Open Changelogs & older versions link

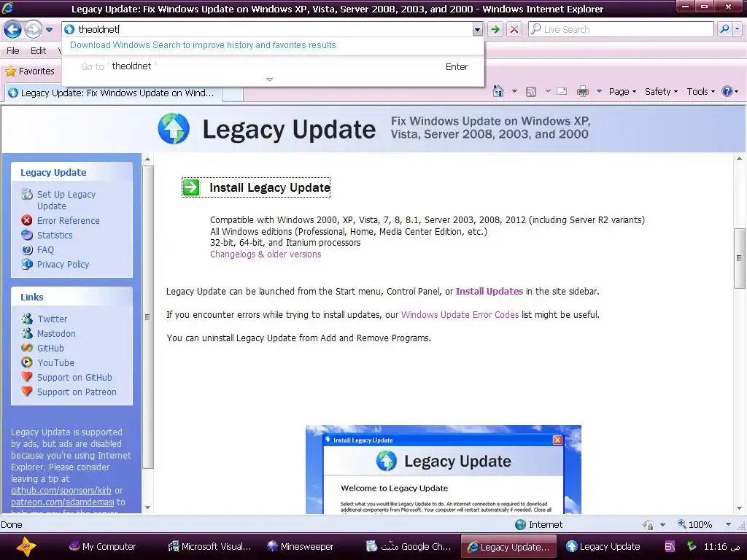pyautogui.click(x=266, y=254)
